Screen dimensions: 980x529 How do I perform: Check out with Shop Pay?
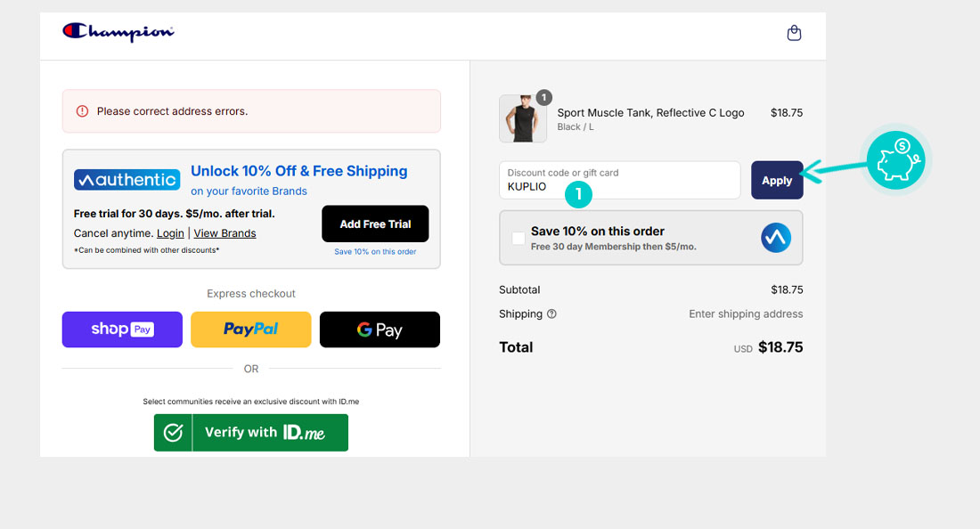click(x=122, y=330)
